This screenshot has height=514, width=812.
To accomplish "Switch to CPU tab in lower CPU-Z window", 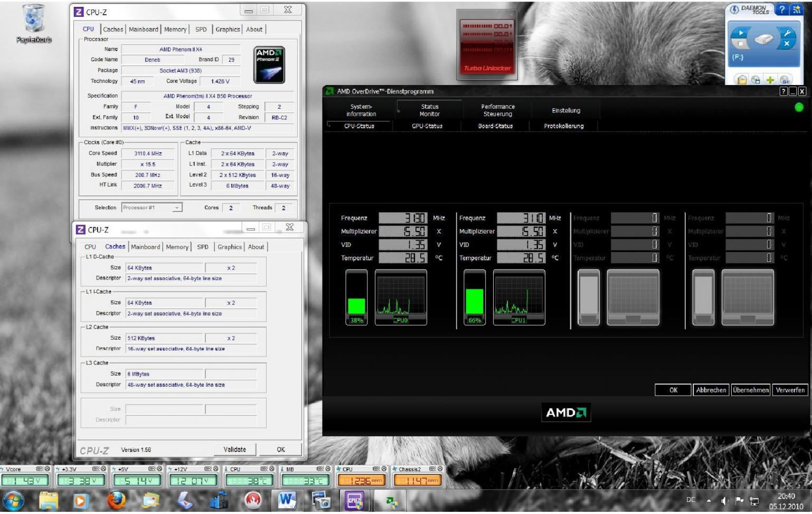I will coord(90,247).
